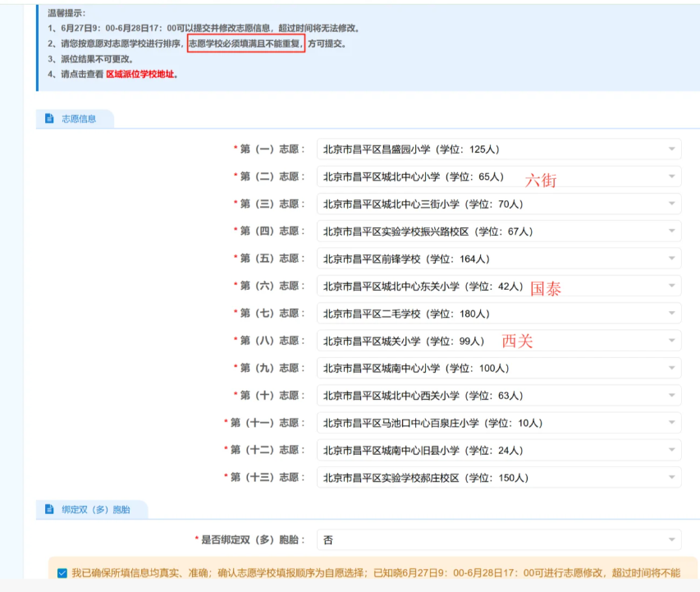This screenshot has height=592, width=700.
Task: Click the 温馨提示 heading
Action: (66, 13)
